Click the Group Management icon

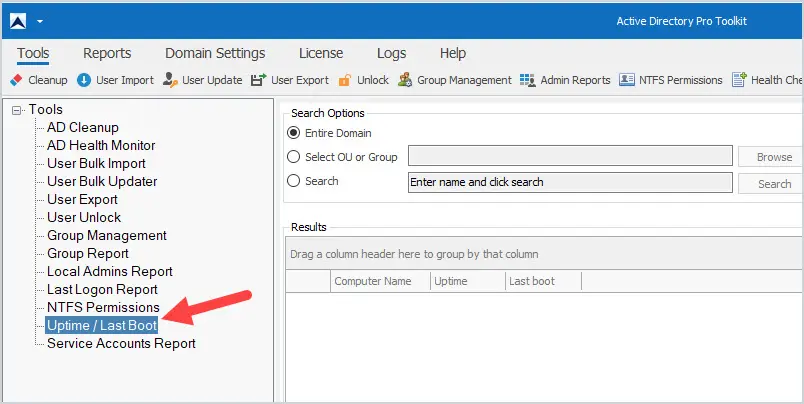(405, 80)
